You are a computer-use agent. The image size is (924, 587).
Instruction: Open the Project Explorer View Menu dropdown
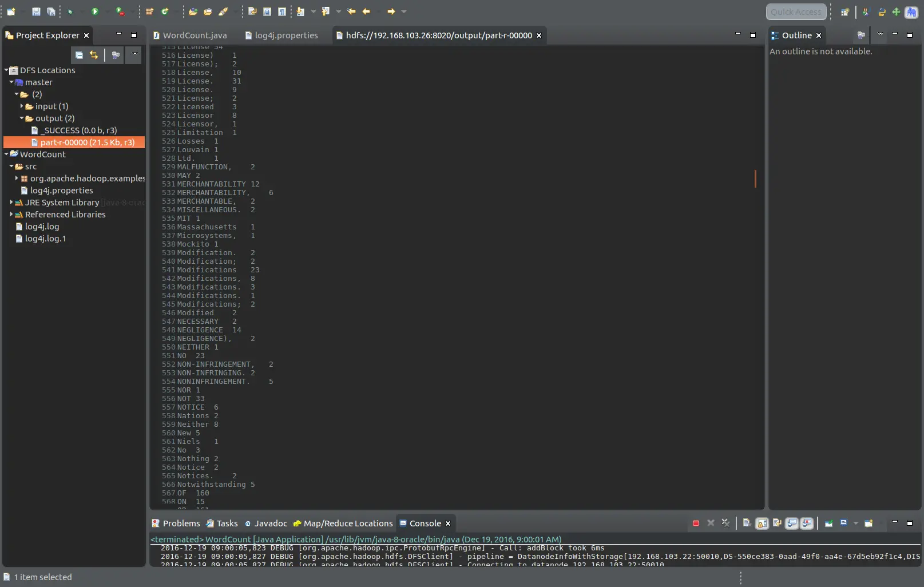point(134,54)
